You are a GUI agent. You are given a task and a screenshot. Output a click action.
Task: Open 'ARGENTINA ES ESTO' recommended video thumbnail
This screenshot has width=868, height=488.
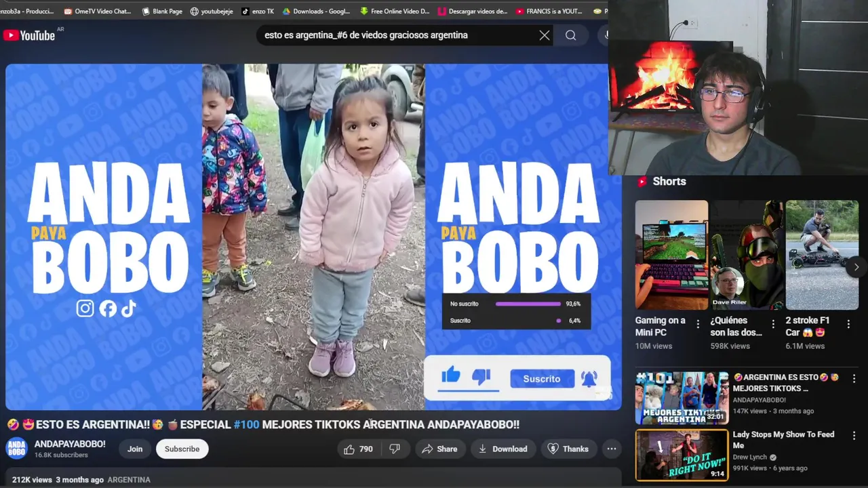pos(682,397)
